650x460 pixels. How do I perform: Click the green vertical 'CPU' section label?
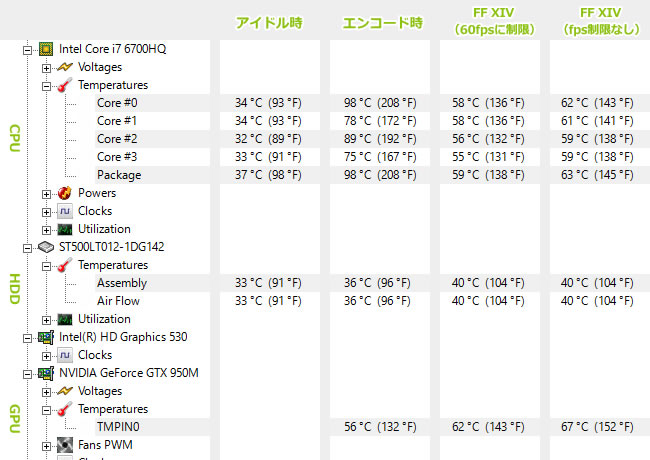click(x=15, y=138)
